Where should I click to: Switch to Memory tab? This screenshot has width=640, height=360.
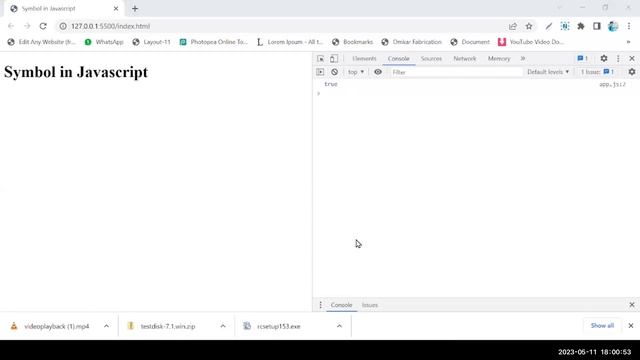(x=499, y=59)
